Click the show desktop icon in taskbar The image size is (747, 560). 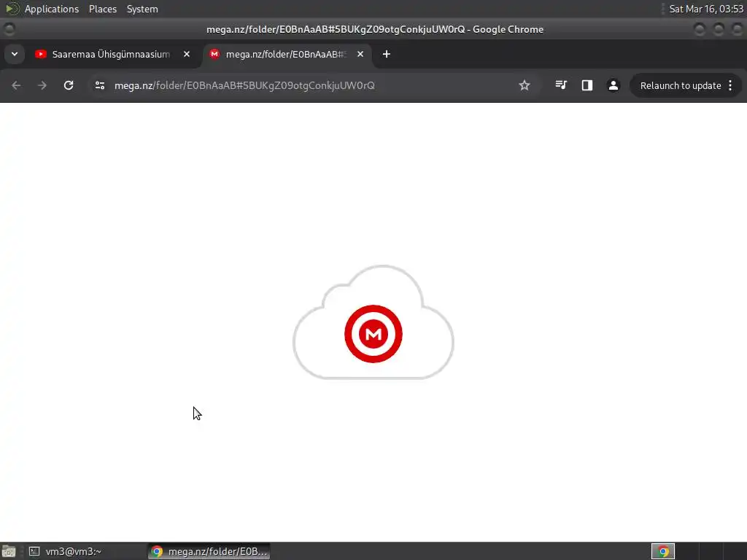coord(9,551)
